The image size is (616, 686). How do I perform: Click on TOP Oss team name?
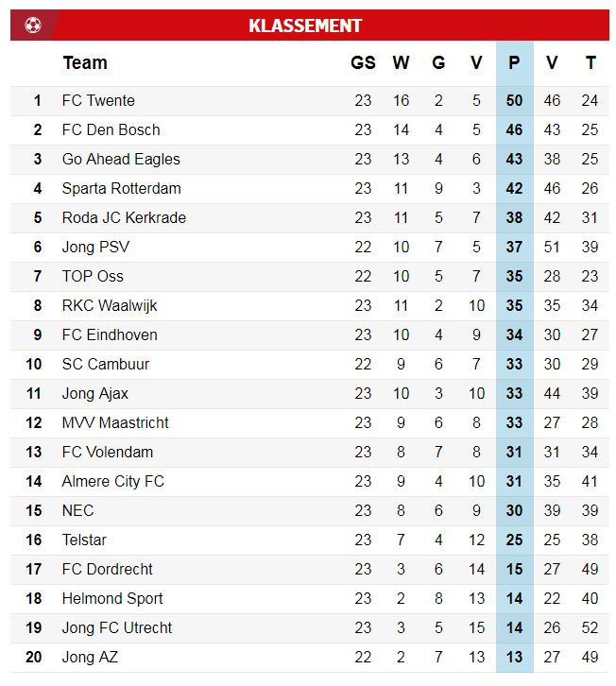tap(93, 277)
